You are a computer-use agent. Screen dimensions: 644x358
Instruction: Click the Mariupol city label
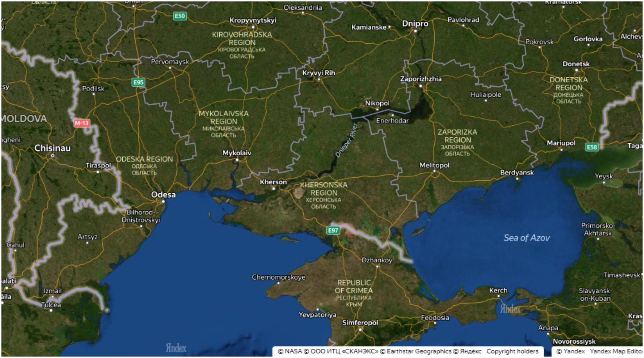click(x=561, y=143)
